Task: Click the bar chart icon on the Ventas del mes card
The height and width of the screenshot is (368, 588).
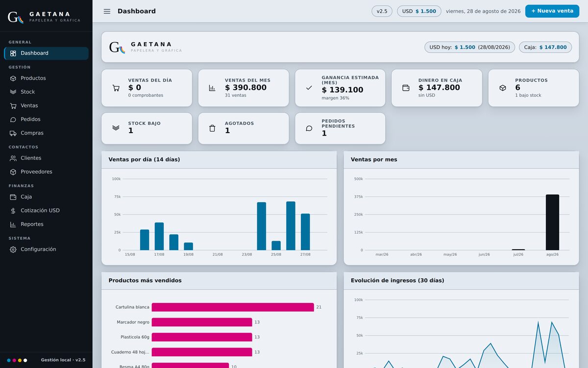Action: pos(212,88)
